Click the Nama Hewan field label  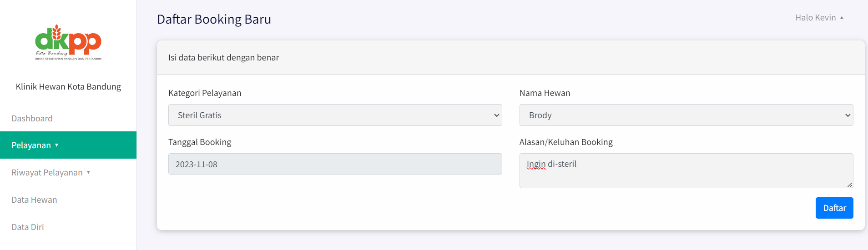[x=545, y=93]
